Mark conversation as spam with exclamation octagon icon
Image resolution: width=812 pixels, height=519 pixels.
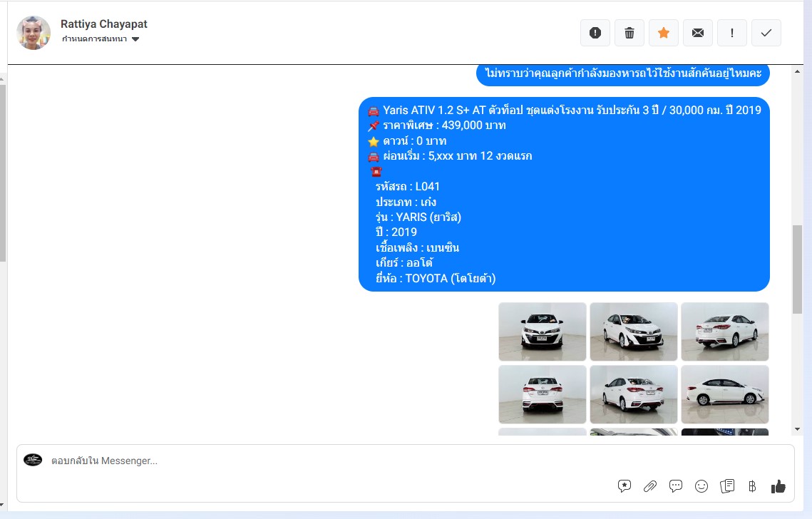[595, 33]
